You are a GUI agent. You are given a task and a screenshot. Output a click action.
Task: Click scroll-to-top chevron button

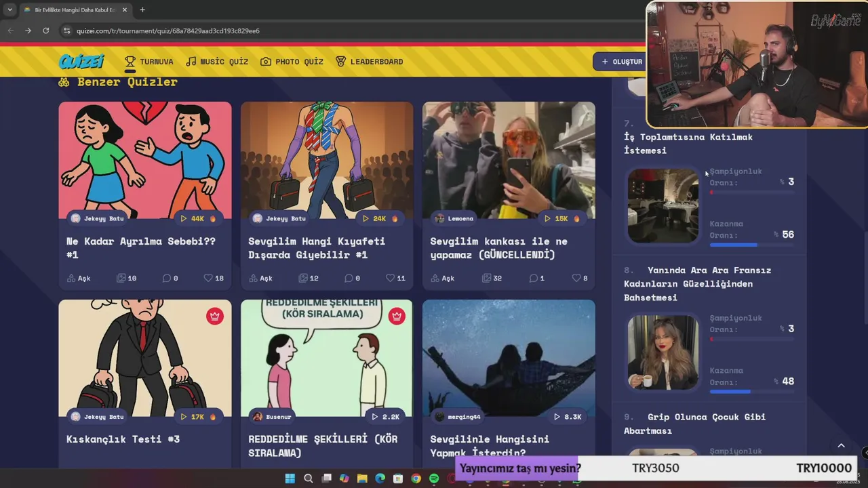click(x=841, y=446)
